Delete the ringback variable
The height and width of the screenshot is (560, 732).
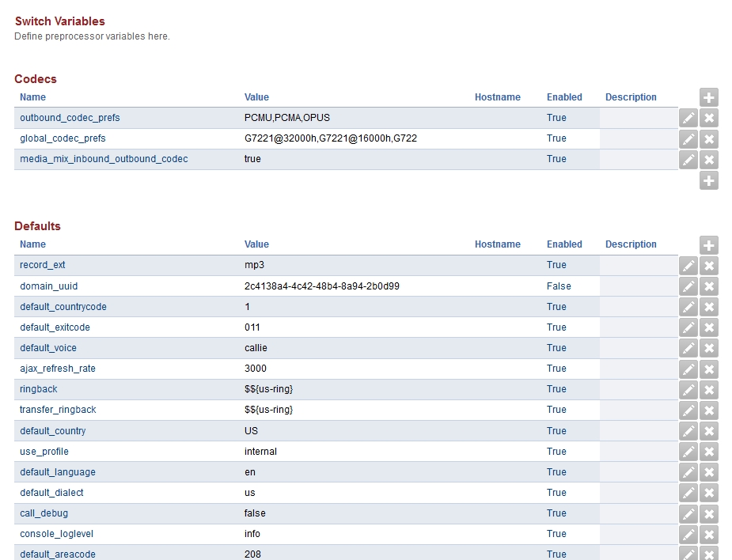coord(709,390)
